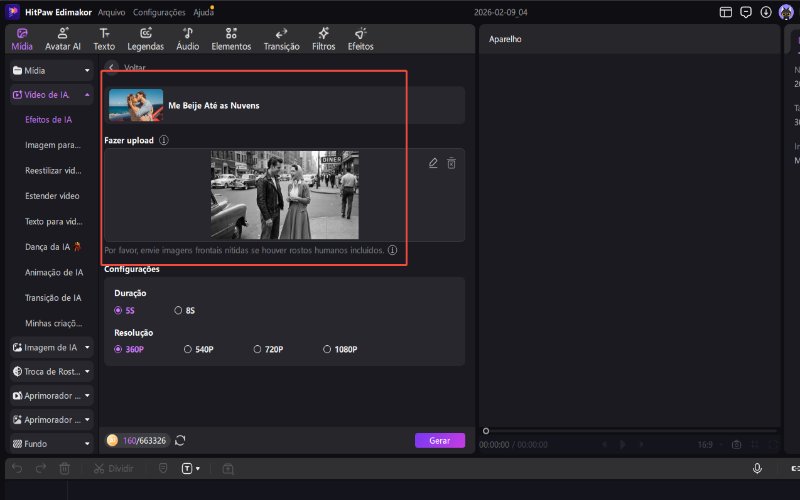
Task: Click the microphone record icon
Action: click(x=757, y=468)
